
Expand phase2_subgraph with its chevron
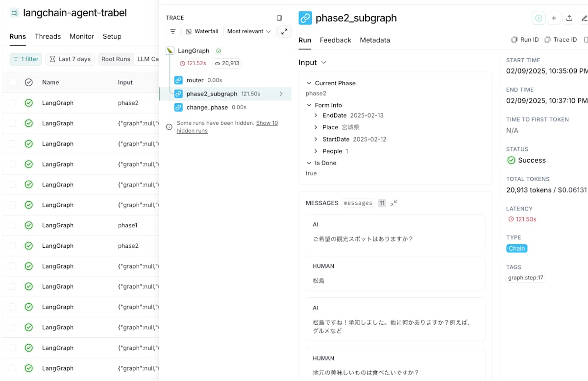click(281, 94)
